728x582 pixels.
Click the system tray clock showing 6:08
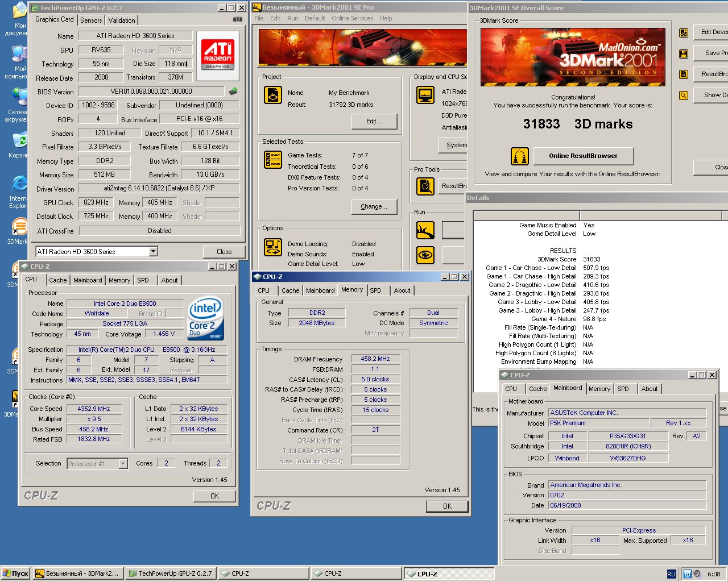click(714, 574)
